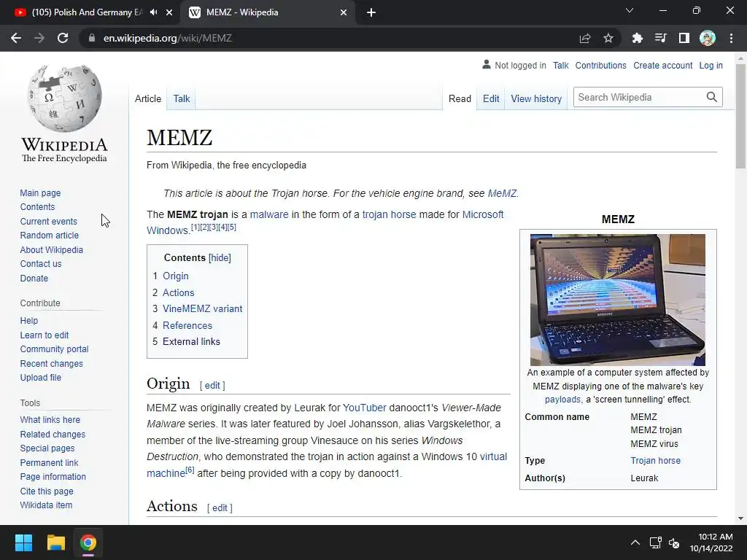Click the padlock site info icon

coord(91,38)
